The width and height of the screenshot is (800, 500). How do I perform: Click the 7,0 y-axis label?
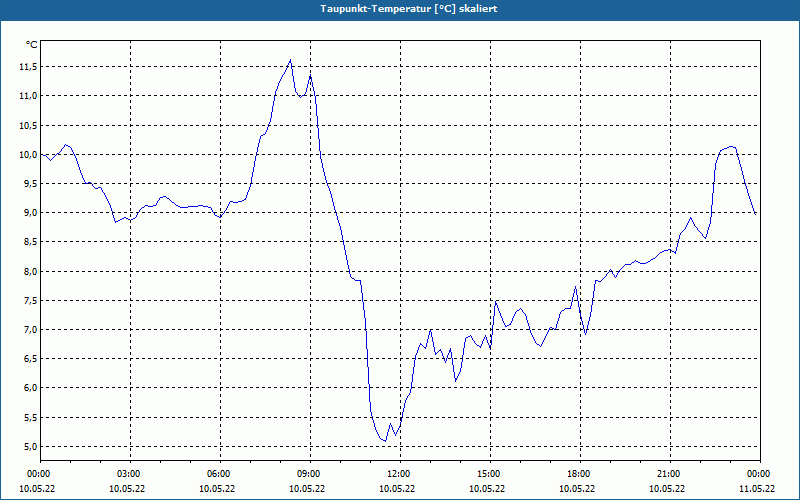tap(30, 330)
